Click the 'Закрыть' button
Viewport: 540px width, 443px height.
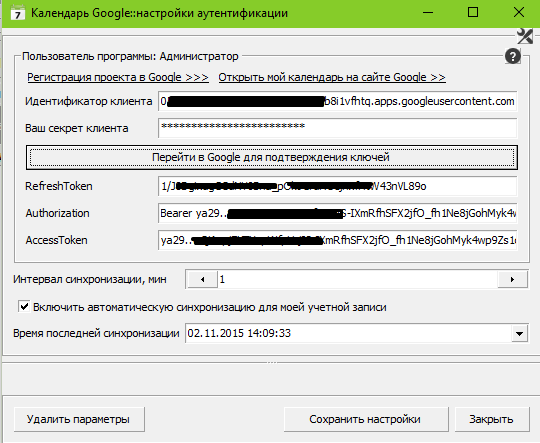click(491, 419)
